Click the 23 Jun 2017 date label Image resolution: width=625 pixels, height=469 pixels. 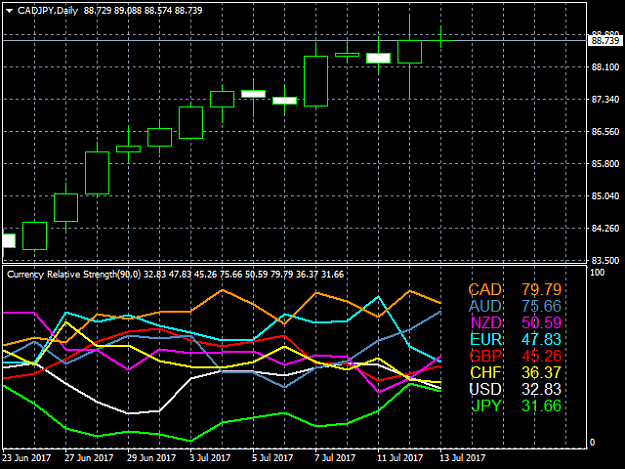(x=27, y=458)
